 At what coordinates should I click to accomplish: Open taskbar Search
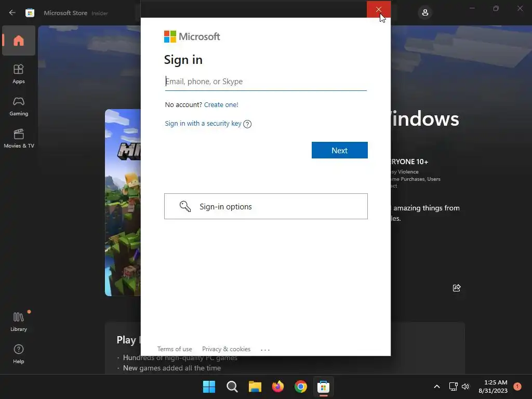pyautogui.click(x=232, y=387)
